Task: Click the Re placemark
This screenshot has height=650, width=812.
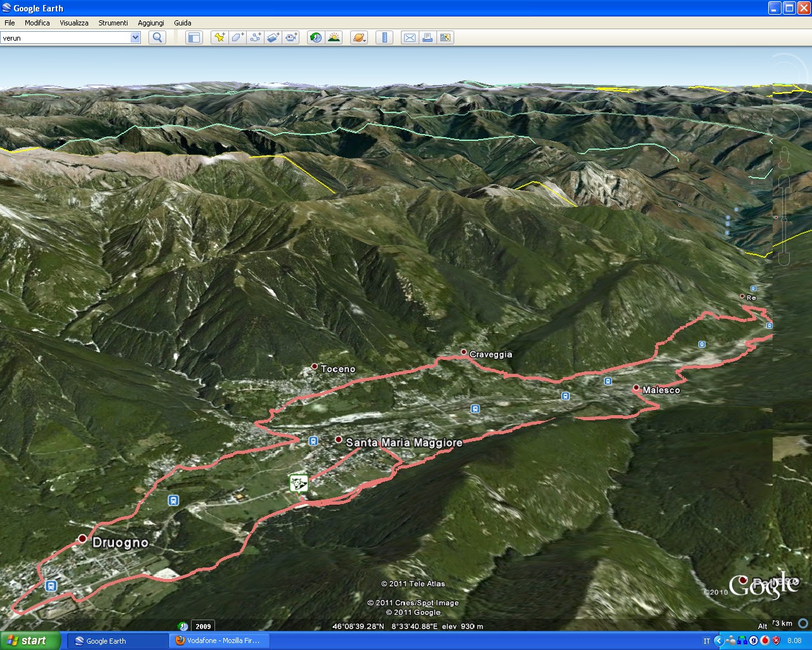Action: click(743, 296)
